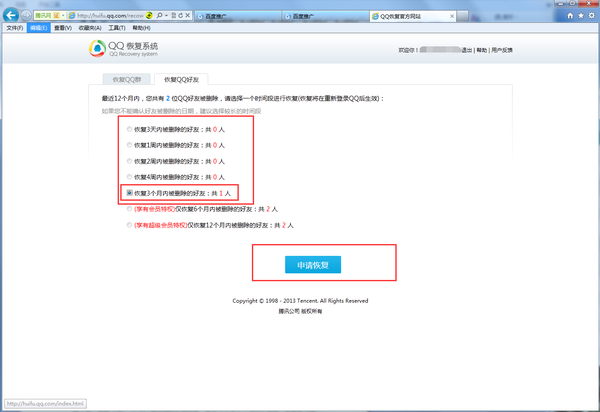The image size is (600, 412).
Task: Open the 文件(F) menu
Action: point(15,28)
